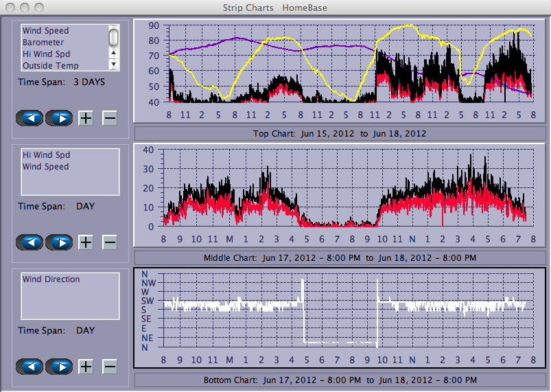Image resolution: width=551 pixels, height=392 pixels.
Task: Select Barometer in the top chart list
Action: (43, 43)
